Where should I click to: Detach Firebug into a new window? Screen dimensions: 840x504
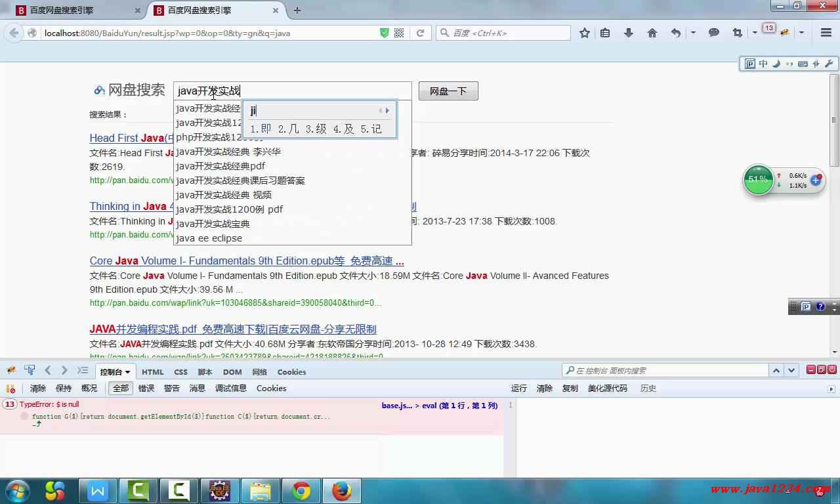822,370
